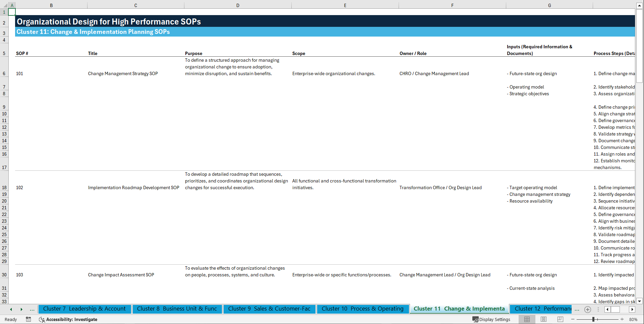Click the macro recording icon near Ready
Image resolution: width=644 pixels, height=324 pixels.
click(28, 319)
